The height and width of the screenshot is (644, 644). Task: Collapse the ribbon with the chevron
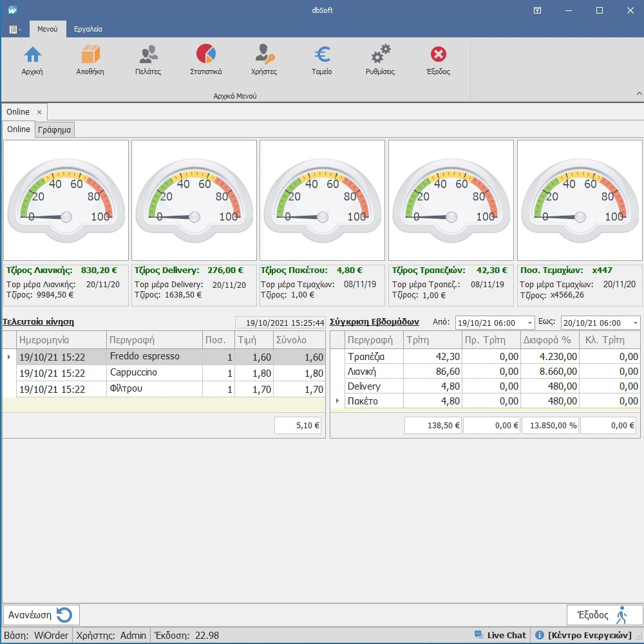click(639, 94)
